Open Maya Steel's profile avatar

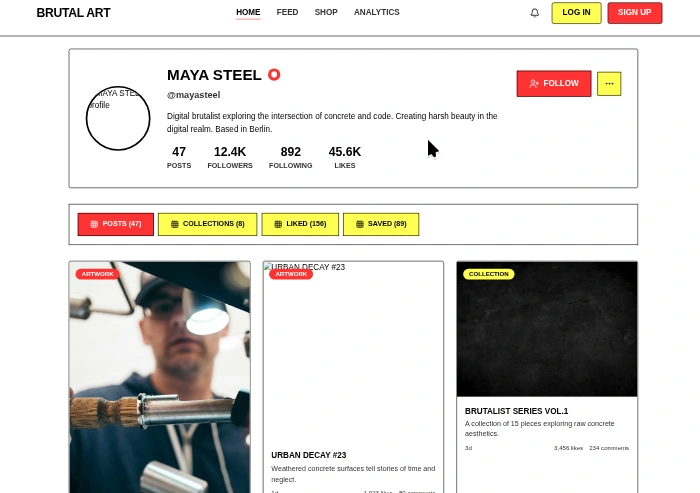pos(118,118)
